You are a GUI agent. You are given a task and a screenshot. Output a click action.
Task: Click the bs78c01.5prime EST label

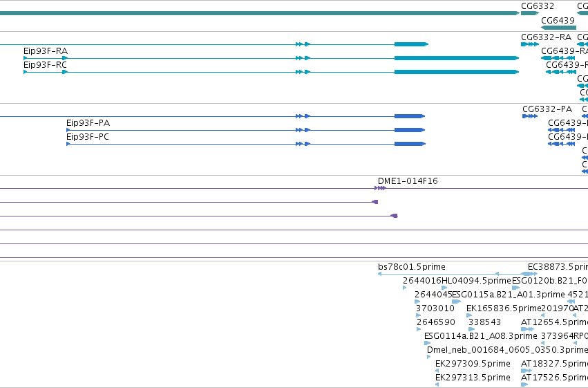pyautogui.click(x=412, y=267)
